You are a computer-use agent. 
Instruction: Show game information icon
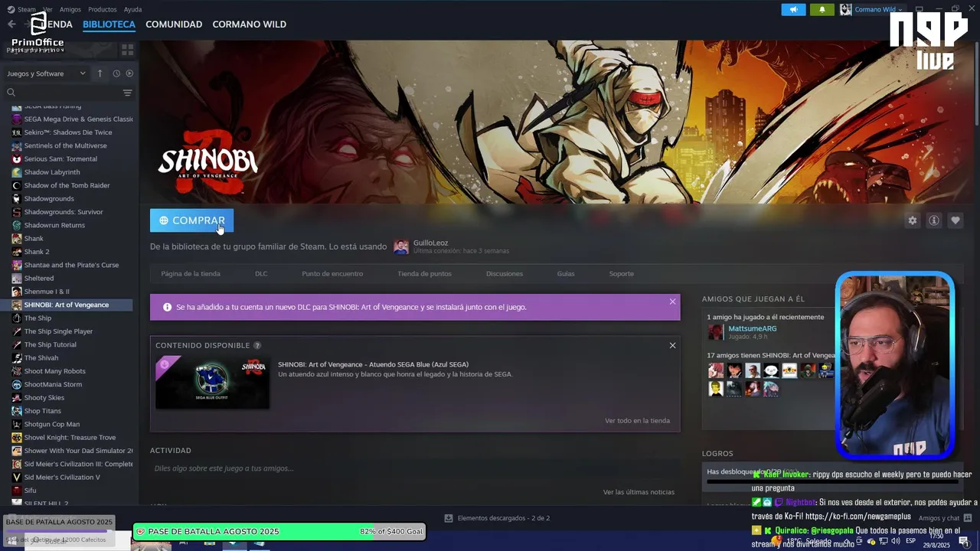click(x=934, y=220)
